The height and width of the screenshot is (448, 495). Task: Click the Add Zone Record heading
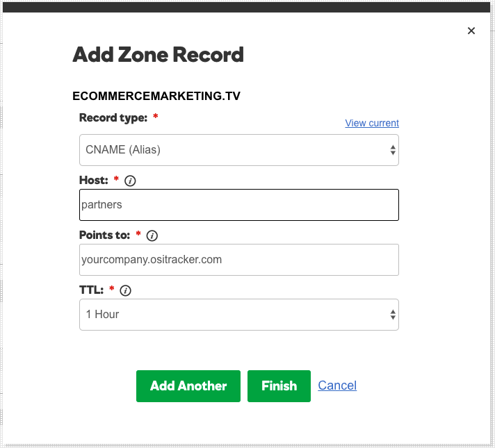tap(158, 55)
